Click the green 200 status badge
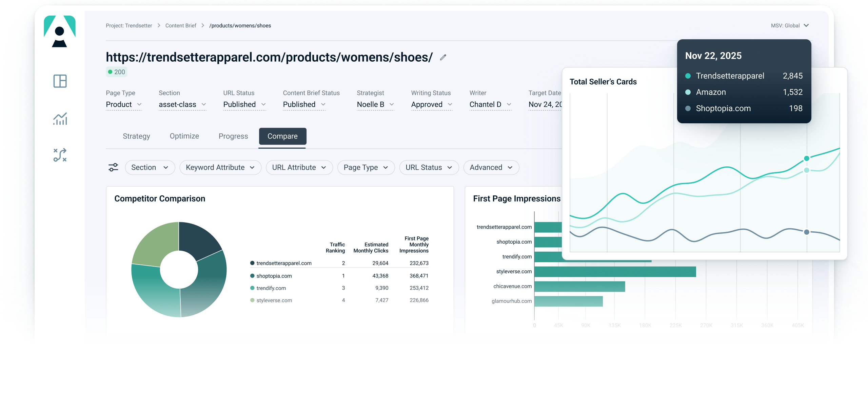This screenshot has width=868, height=397. click(117, 72)
